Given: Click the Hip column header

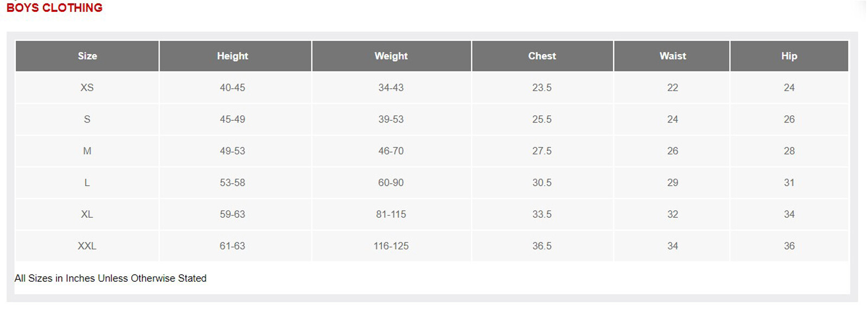Looking at the screenshot, I should pyautogui.click(x=789, y=56).
